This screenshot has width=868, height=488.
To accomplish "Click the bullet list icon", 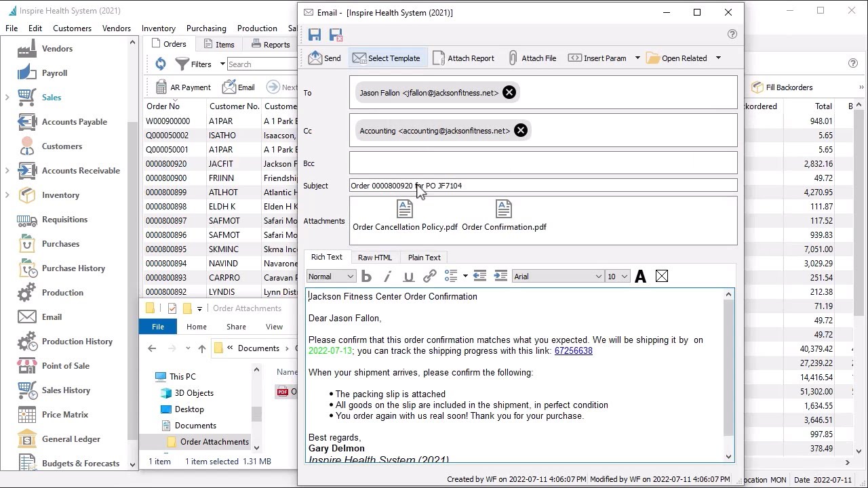I will (450, 277).
